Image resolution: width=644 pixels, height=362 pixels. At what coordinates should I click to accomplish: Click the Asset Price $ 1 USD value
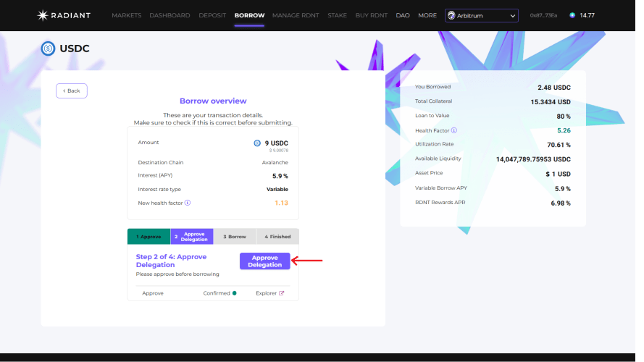559,174
